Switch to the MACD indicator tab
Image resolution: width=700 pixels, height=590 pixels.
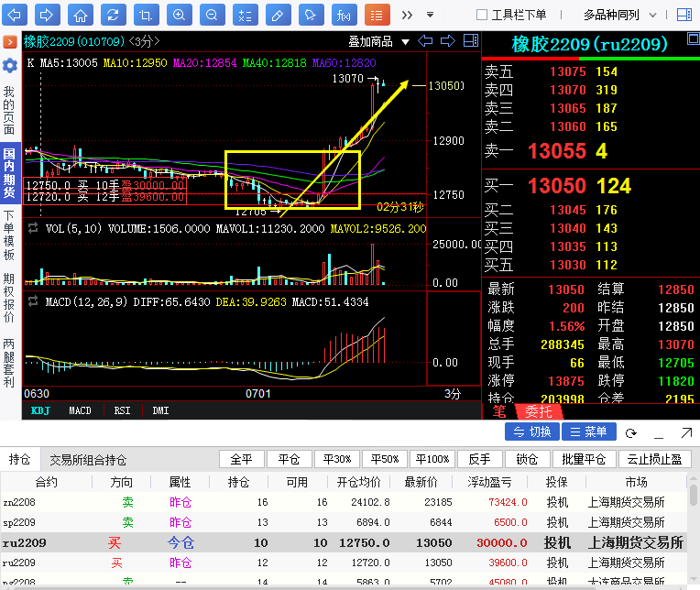point(81,411)
